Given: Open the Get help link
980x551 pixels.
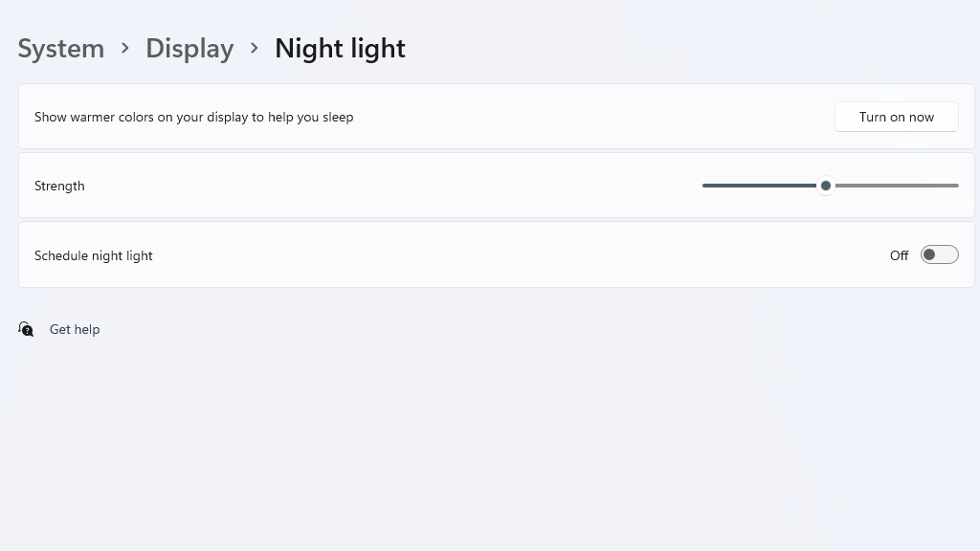Looking at the screenshot, I should point(75,329).
